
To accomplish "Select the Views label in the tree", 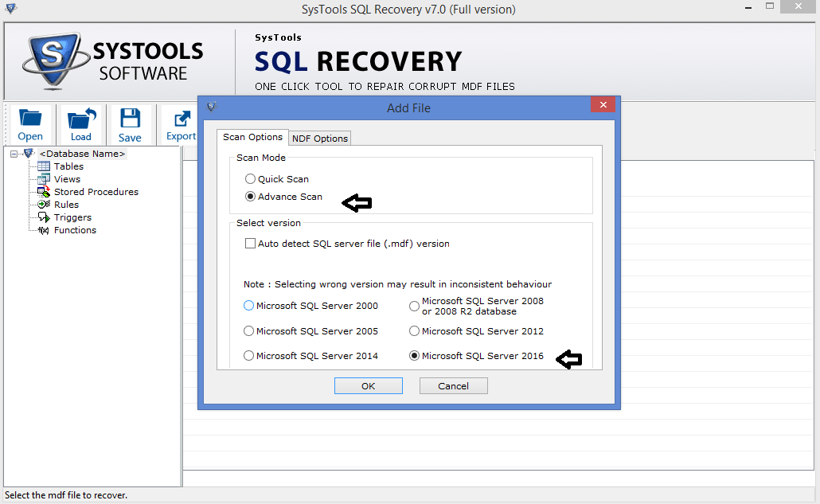I will [67, 179].
